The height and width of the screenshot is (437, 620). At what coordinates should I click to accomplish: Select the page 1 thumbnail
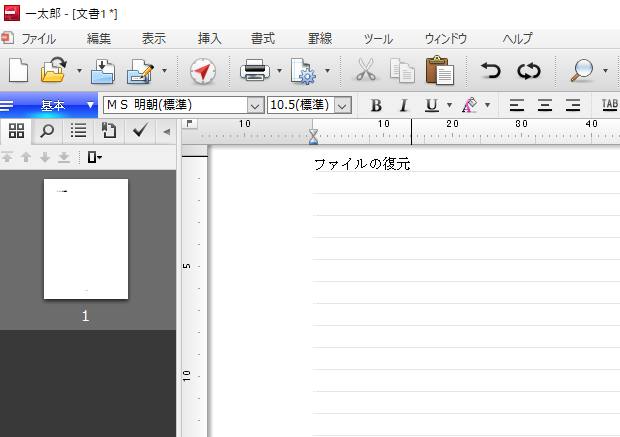click(86, 240)
